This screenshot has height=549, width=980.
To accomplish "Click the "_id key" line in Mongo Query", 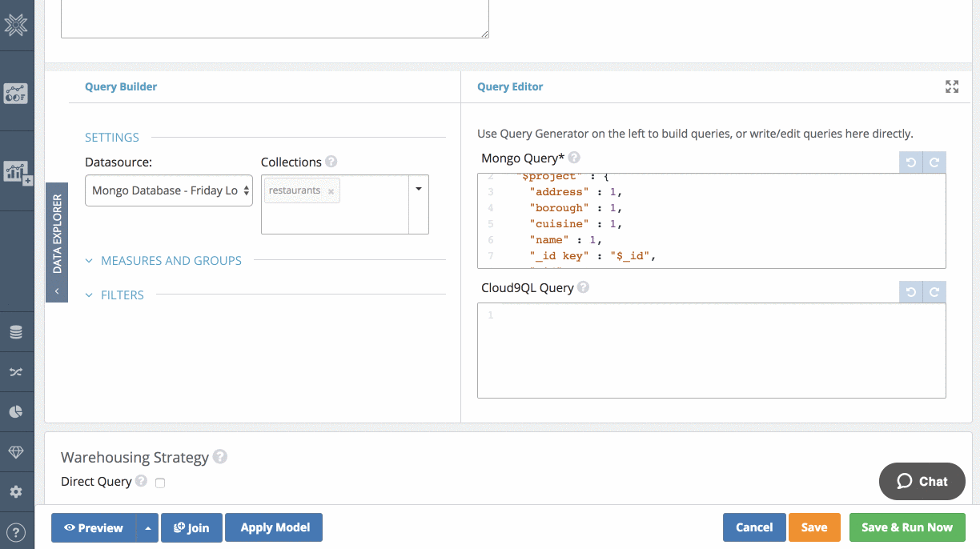I will (x=592, y=256).
